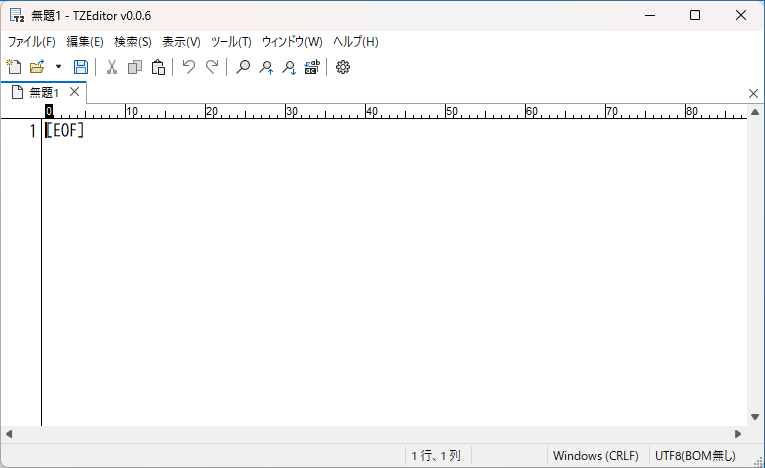Cut selection using the scissors icon

(112, 67)
